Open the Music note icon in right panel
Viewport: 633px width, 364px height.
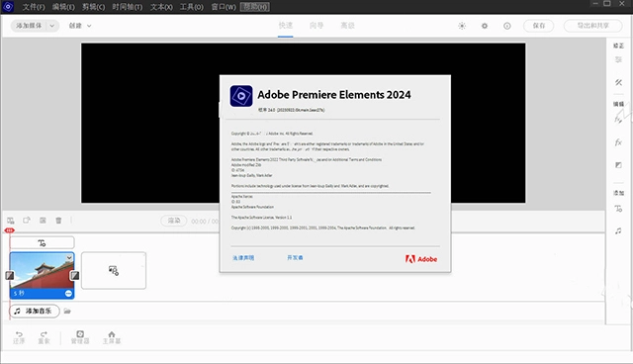(x=618, y=230)
